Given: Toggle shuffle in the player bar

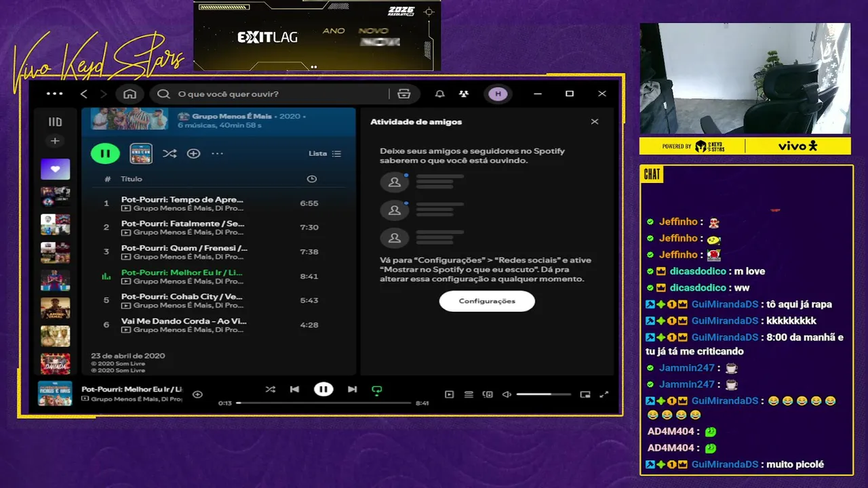Looking at the screenshot, I should [x=270, y=389].
